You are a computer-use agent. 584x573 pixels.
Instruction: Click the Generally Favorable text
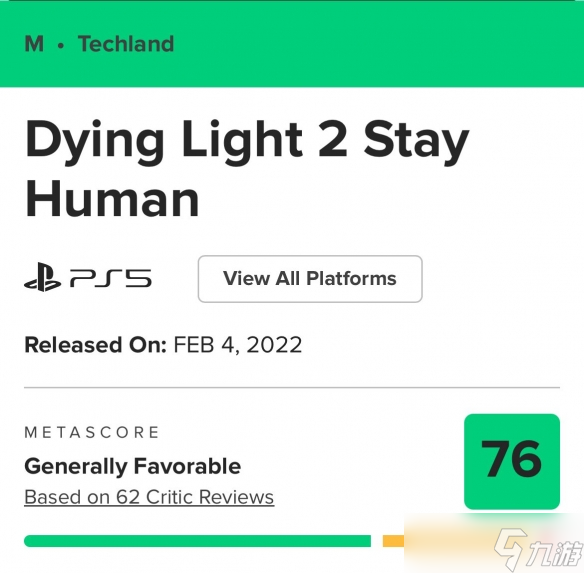[x=133, y=466]
